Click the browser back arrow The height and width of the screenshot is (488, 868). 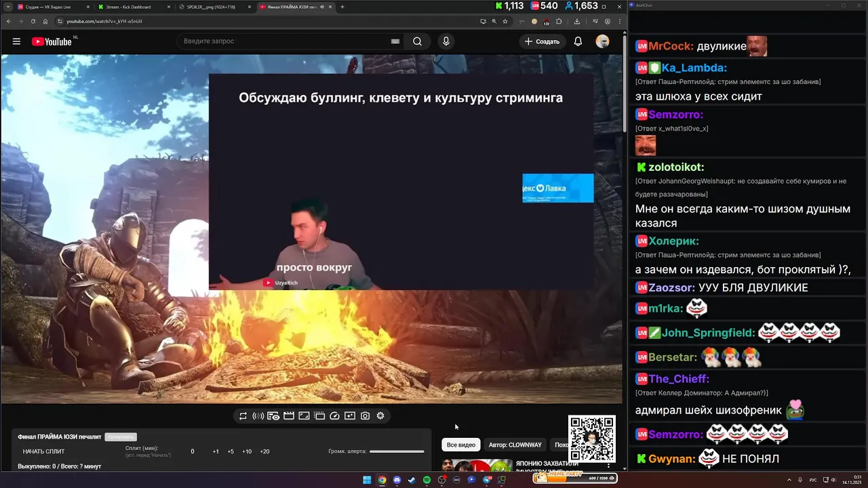coord(8,21)
